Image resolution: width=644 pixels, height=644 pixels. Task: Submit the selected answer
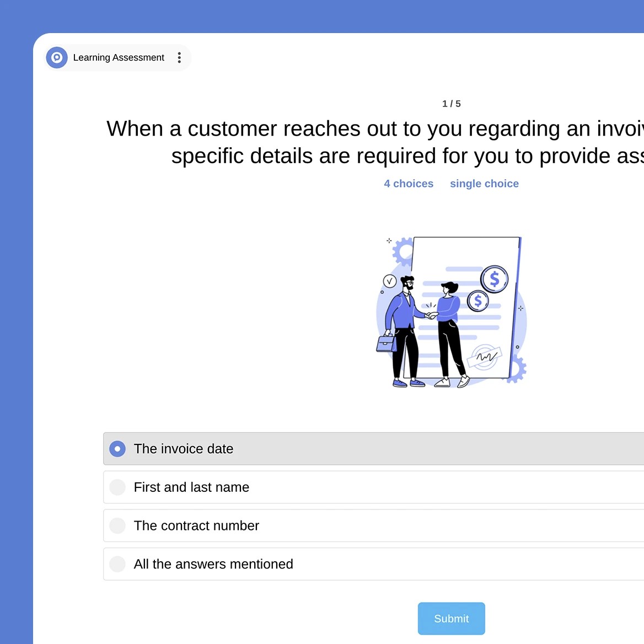click(451, 619)
